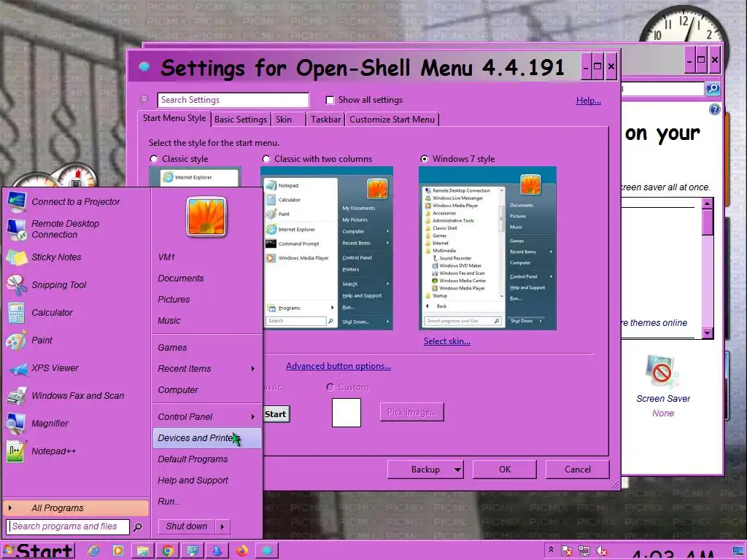Open Devices and Printers menu item

pos(207,438)
